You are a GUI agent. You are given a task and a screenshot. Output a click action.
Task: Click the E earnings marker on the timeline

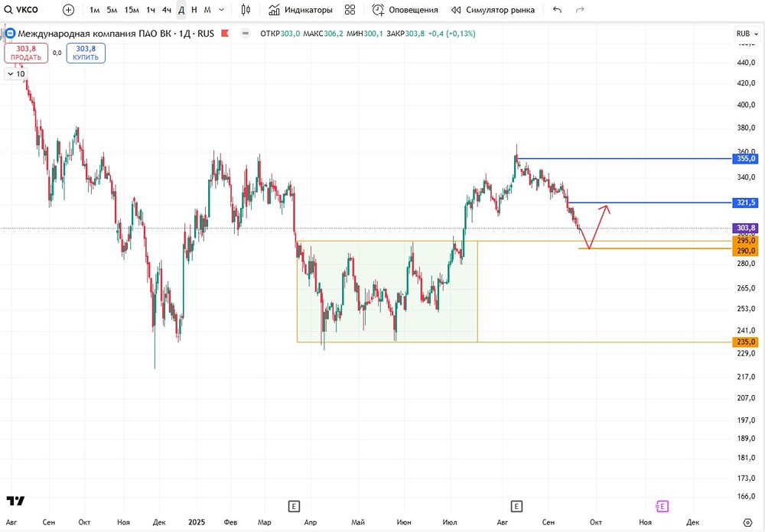[x=292, y=506]
